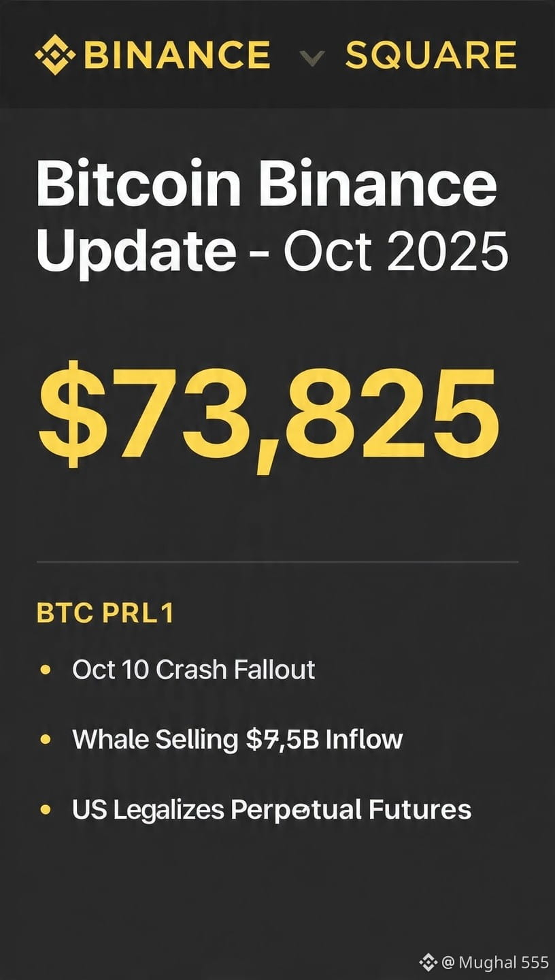Select the word Update in the title
555x980 pixels.
click(136, 253)
